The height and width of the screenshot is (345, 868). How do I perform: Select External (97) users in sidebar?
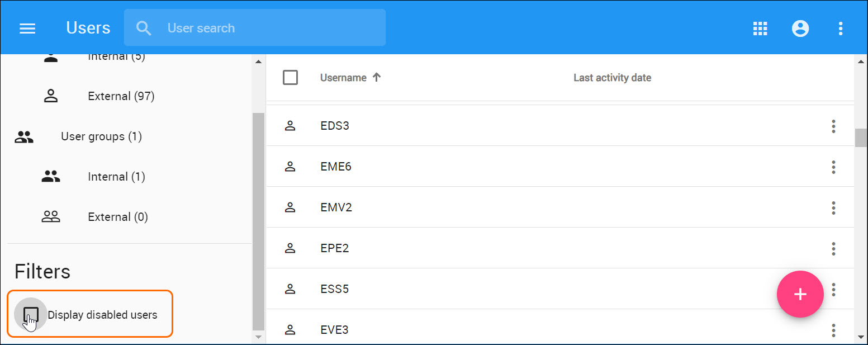tap(121, 96)
